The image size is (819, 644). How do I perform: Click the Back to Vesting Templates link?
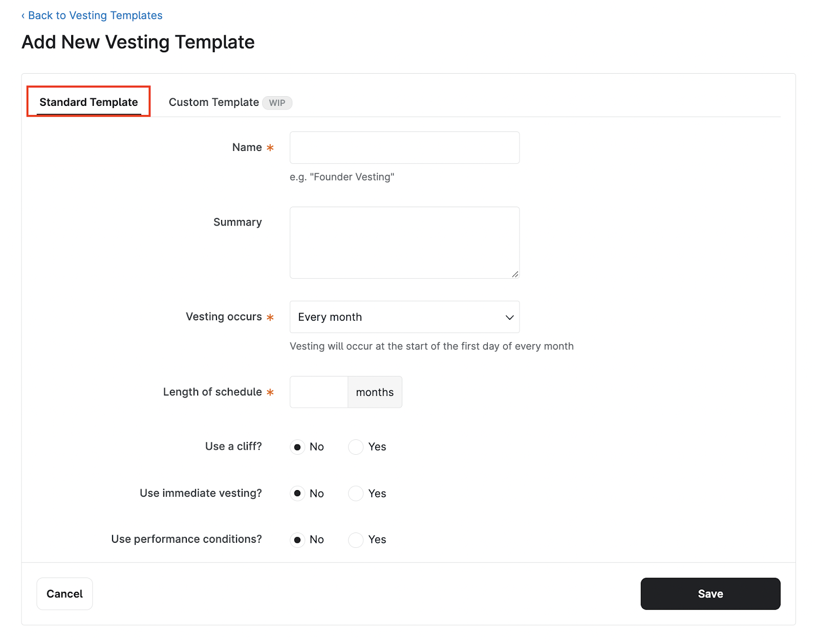point(92,15)
